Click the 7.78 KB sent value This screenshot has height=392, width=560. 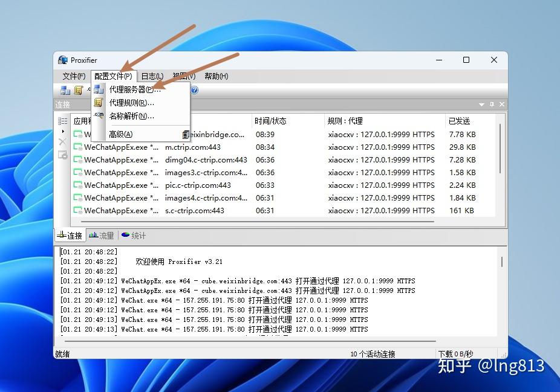pyautogui.click(x=463, y=135)
